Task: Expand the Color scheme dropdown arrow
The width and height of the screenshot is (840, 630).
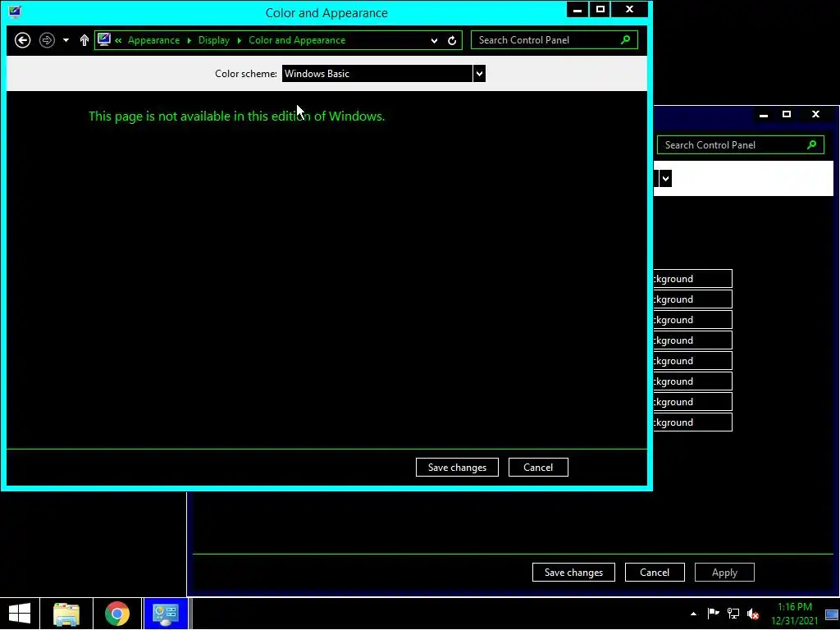Action: [x=479, y=74]
